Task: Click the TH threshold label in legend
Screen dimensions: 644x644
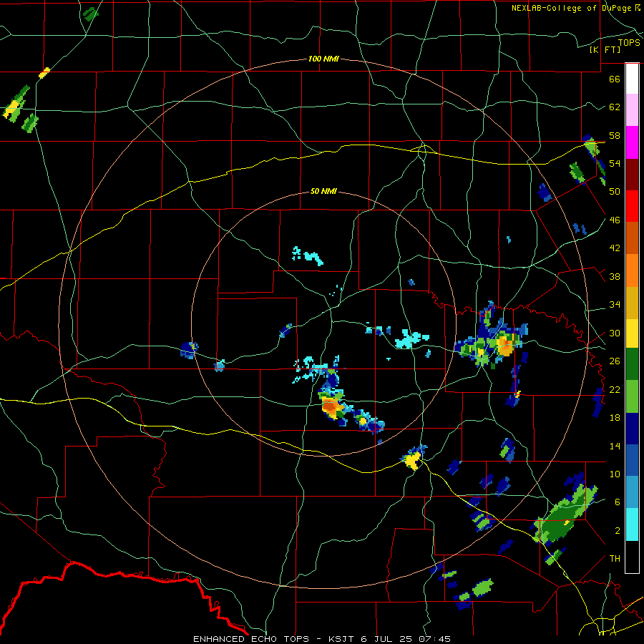Action: pyautogui.click(x=615, y=559)
